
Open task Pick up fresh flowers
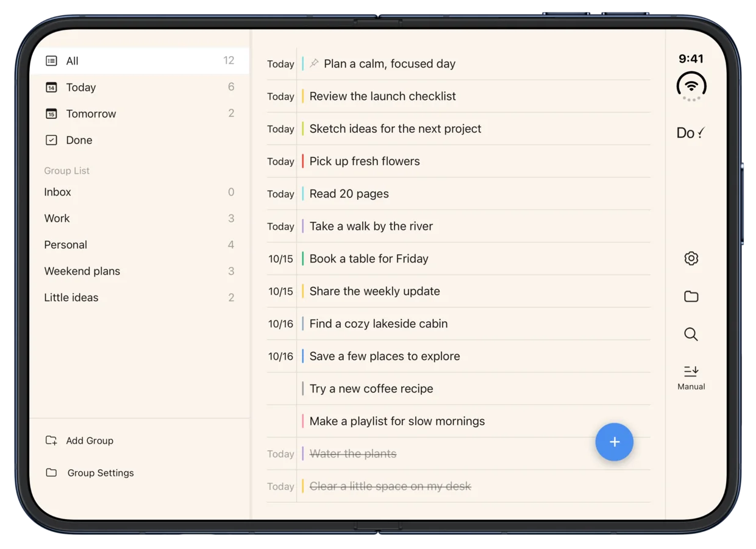tap(458, 161)
